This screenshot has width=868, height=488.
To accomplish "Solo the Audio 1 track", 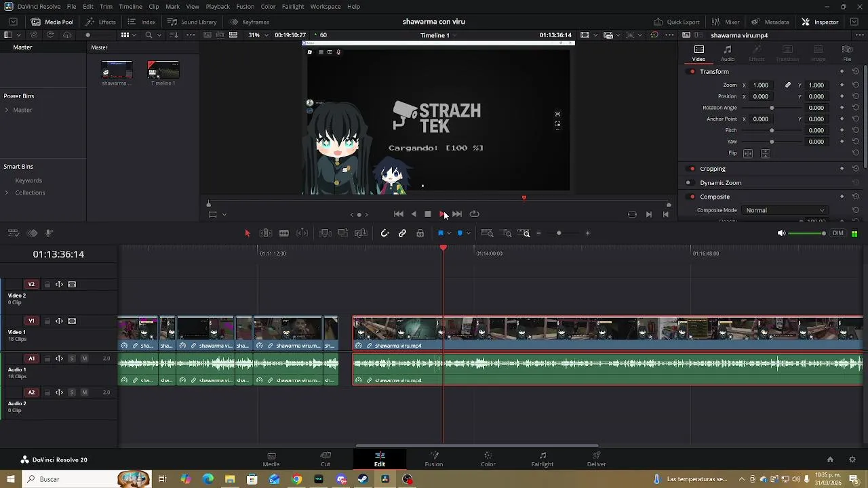I will pyautogui.click(x=72, y=359).
